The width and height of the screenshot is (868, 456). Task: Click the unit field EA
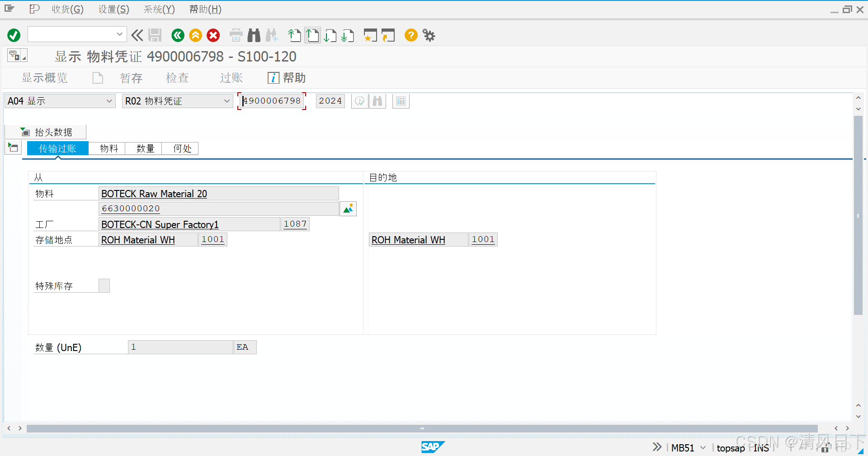[245, 347]
